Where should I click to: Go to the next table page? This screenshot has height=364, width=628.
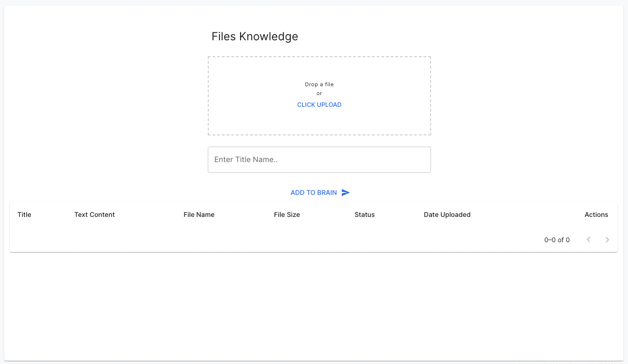(607, 240)
